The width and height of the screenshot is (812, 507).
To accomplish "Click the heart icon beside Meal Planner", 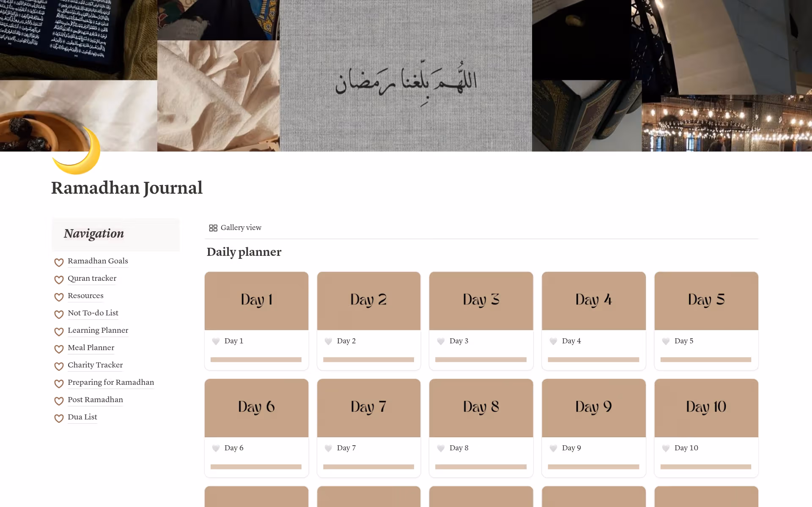I will [x=59, y=349].
